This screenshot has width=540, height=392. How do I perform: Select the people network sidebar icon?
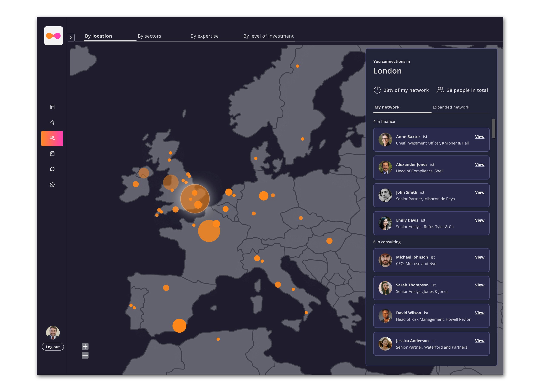pyautogui.click(x=52, y=138)
